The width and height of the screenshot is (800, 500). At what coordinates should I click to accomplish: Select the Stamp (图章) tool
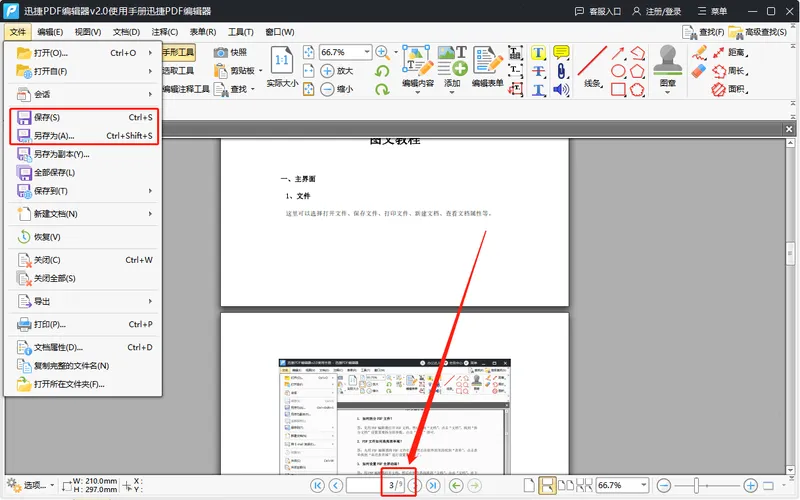click(667, 61)
